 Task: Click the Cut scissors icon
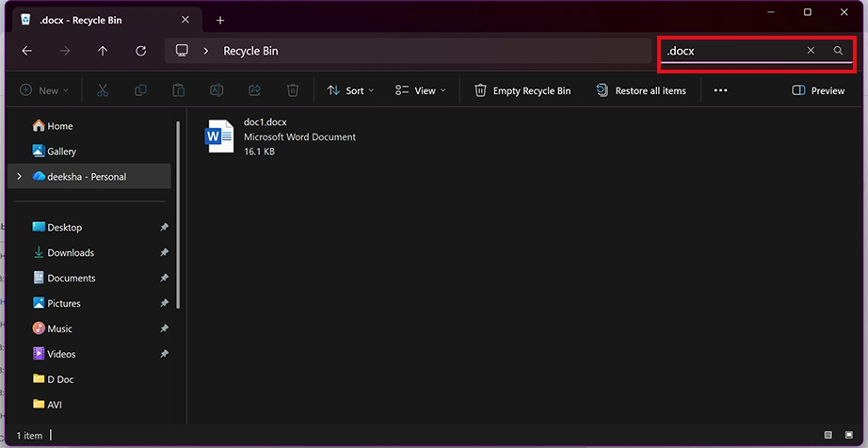point(103,90)
